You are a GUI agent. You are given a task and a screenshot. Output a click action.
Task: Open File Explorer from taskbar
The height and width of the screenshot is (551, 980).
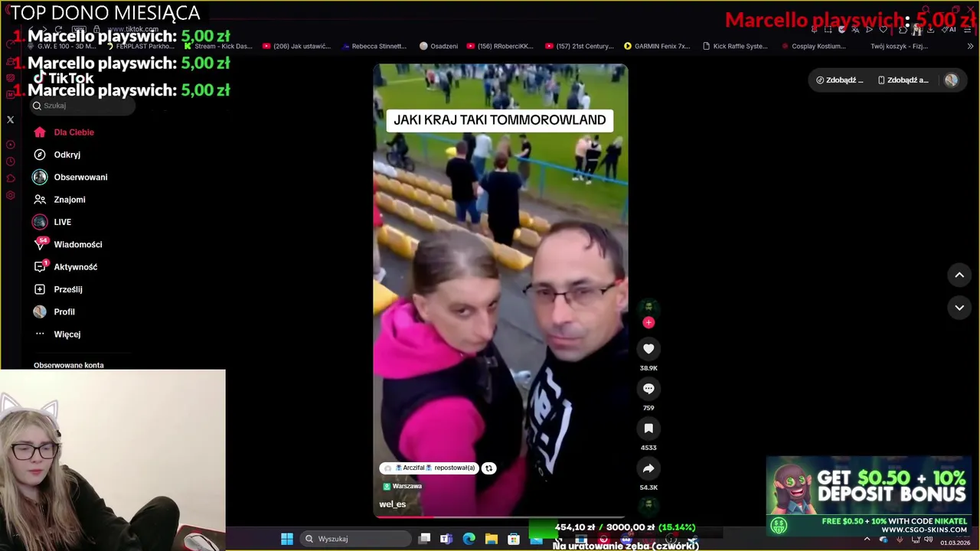(x=492, y=539)
